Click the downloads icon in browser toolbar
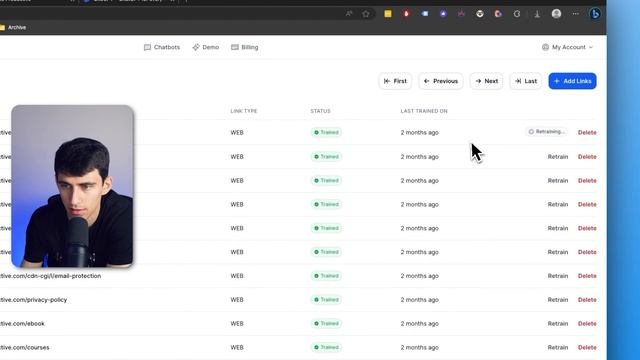The image size is (640, 360). click(537, 14)
